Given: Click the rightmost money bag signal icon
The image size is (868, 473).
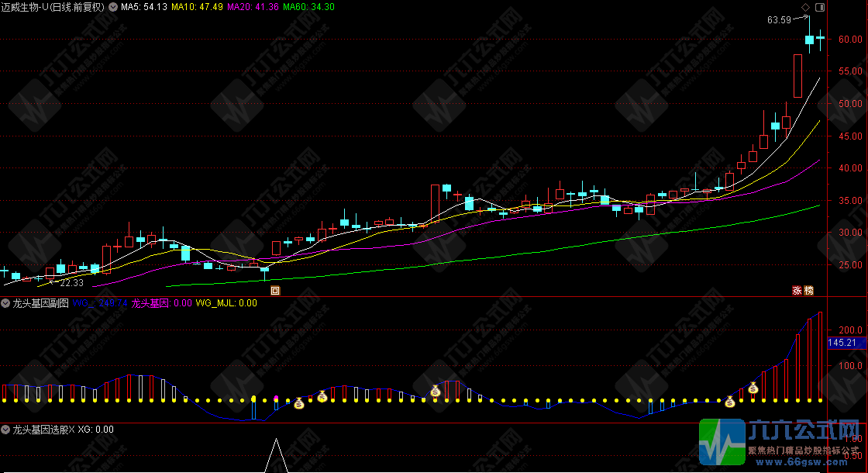Looking at the screenshot, I should pos(753,388).
